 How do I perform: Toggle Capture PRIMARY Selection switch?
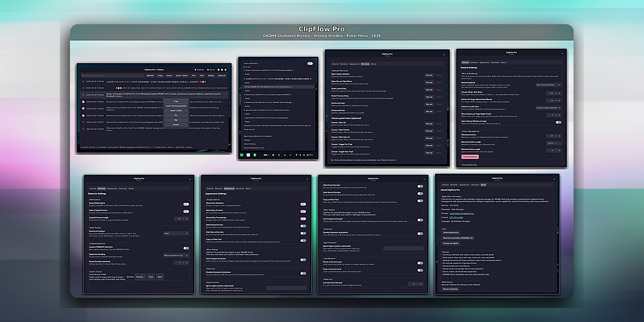pyautogui.click(x=186, y=248)
